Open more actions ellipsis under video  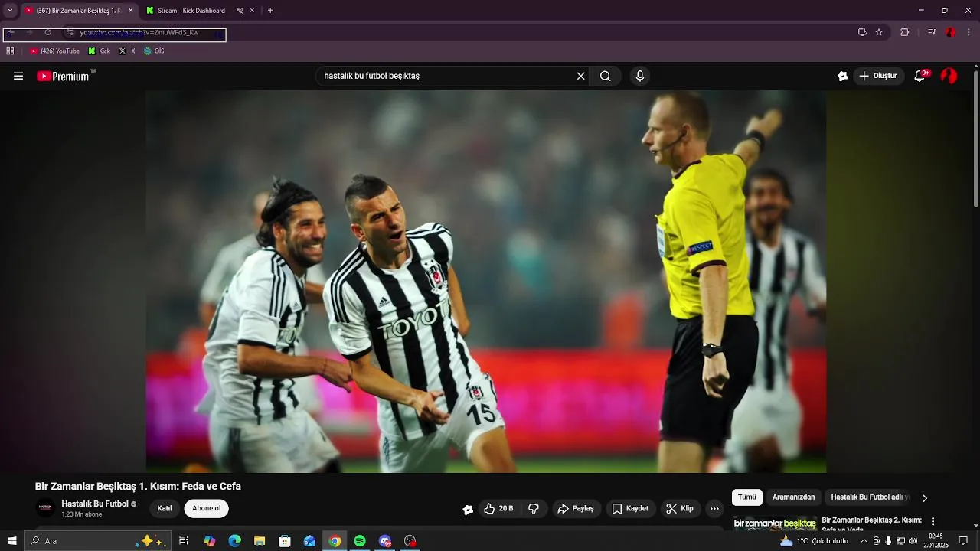tap(714, 508)
